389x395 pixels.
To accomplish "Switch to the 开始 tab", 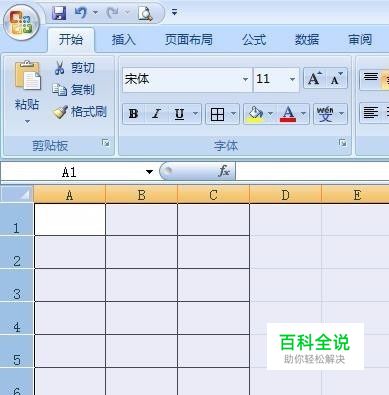I will coord(71,40).
